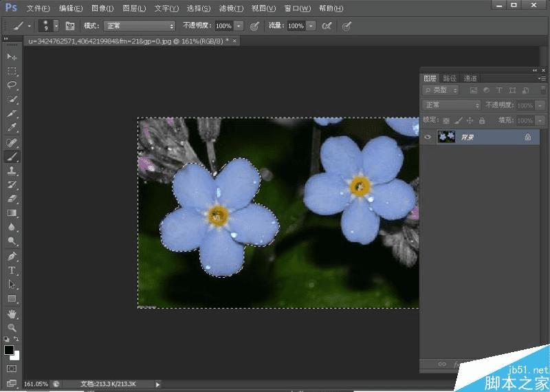The height and width of the screenshot is (392, 550).
Task: Select the Gradient tool
Action: click(12, 213)
